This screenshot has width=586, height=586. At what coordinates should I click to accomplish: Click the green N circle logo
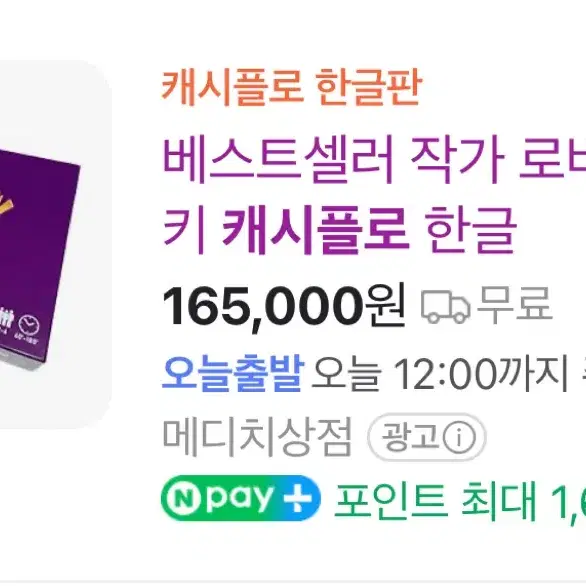coord(182,498)
